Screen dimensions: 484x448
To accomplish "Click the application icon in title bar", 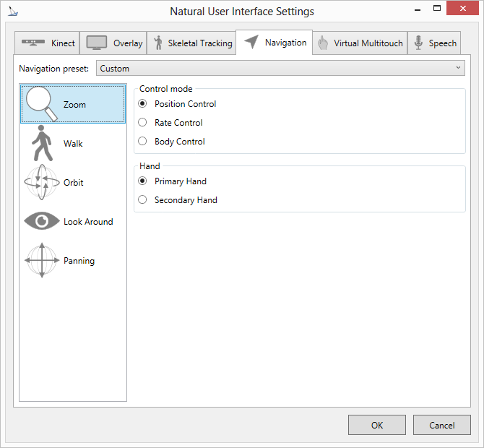I will (x=13, y=12).
